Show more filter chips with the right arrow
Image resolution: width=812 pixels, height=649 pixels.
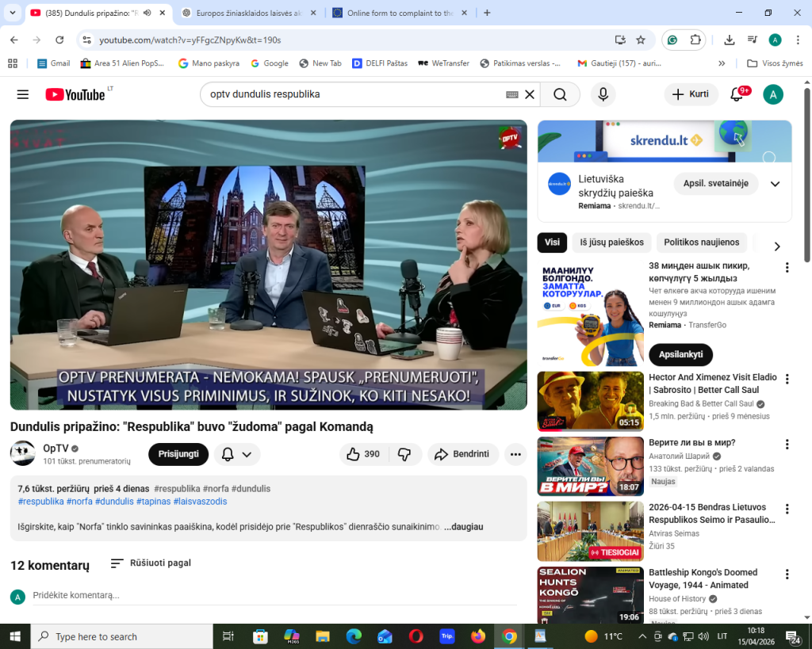(777, 246)
